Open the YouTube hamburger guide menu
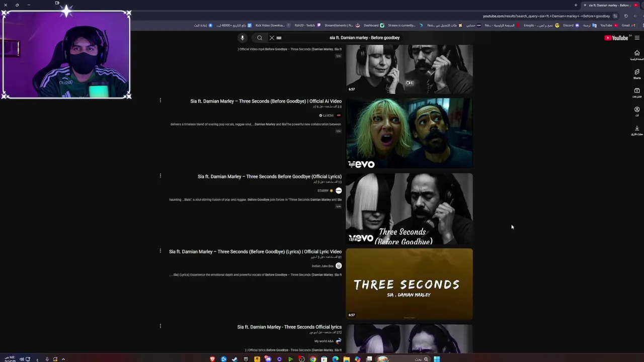The height and width of the screenshot is (362, 644). pyautogui.click(x=637, y=38)
